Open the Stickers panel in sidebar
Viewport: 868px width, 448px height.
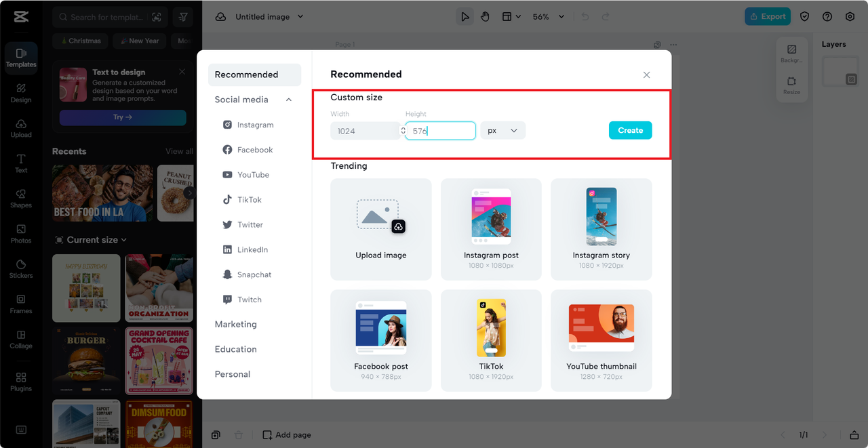(21, 268)
